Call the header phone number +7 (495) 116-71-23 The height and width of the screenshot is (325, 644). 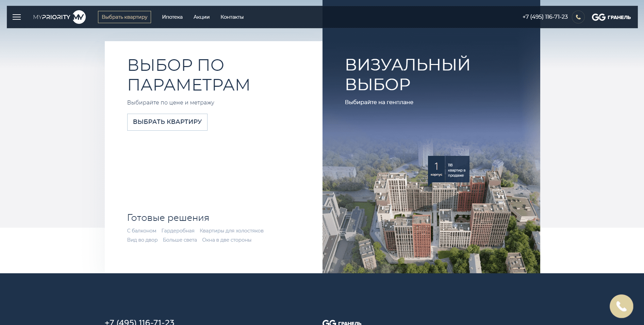545,17
